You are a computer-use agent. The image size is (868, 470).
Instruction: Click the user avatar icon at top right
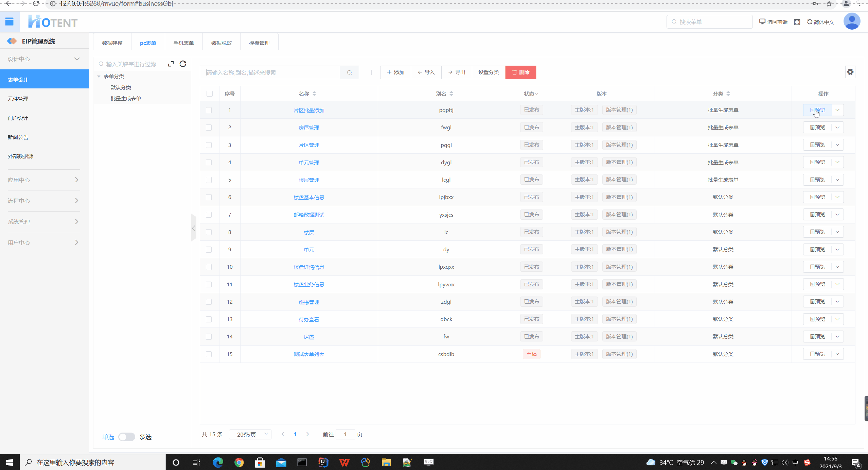[851, 22]
